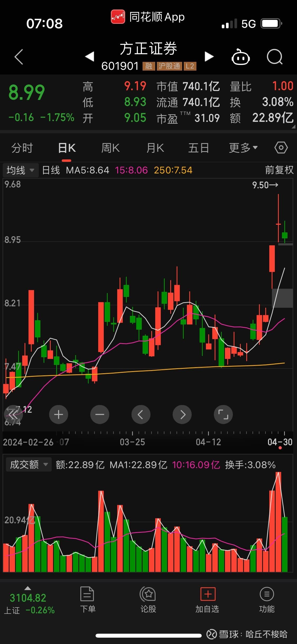Tap 15:8.06 moving average value
The width and height of the screenshot is (297, 644).
[x=131, y=170]
